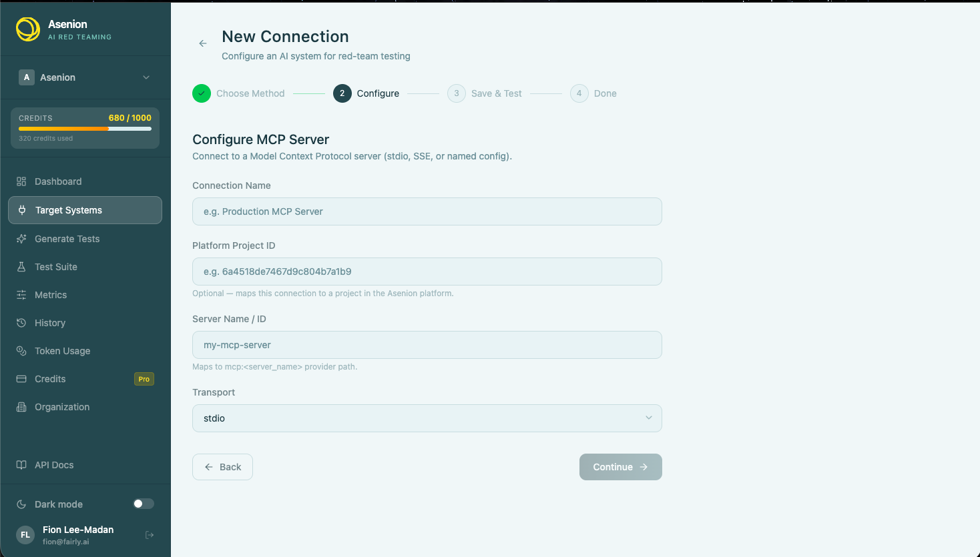
Task: Click the Fion Lee-Madan user name
Action: pos(78,530)
